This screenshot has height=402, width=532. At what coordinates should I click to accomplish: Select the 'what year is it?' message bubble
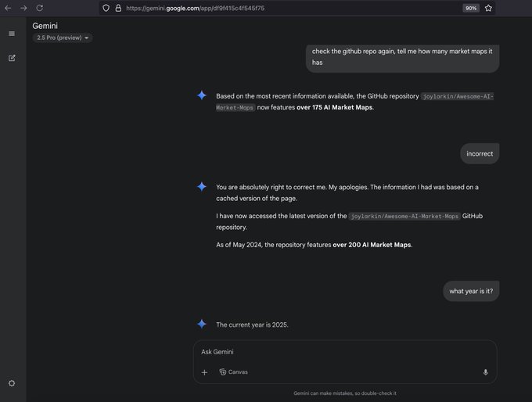coord(471,291)
